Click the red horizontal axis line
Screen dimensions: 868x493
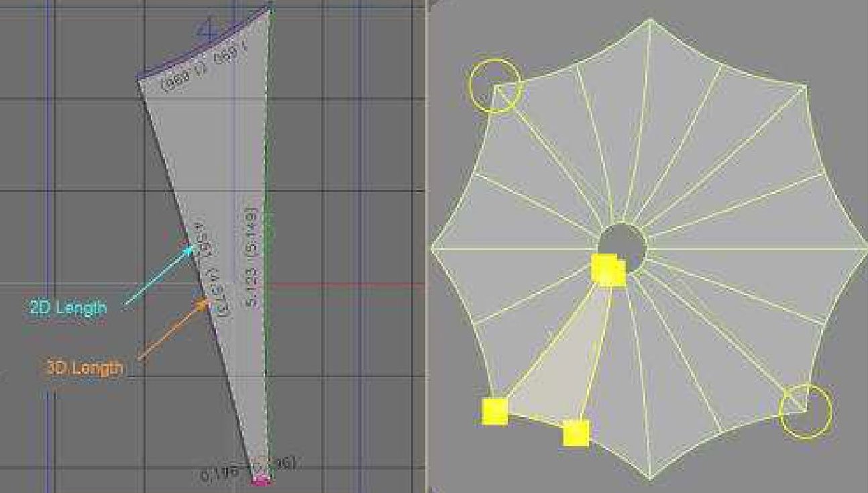pyautogui.click(x=345, y=285)
